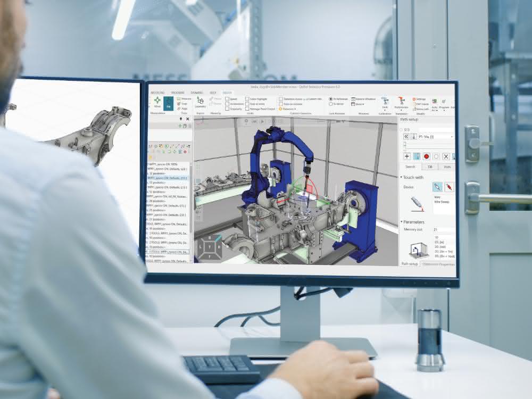
Task: Import Geometry from ribbon
Action: tap(201, 102)
